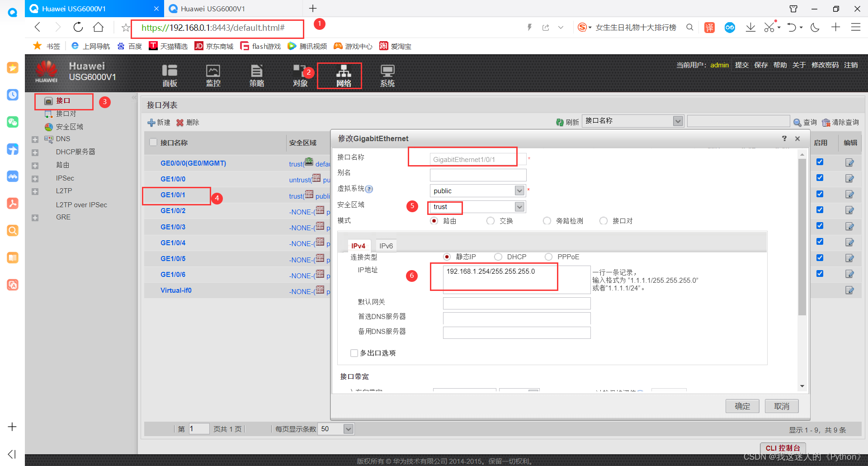Open the 系统 system settings icon
The width and height of the screenshot is (868, 466).
point(387,75)
